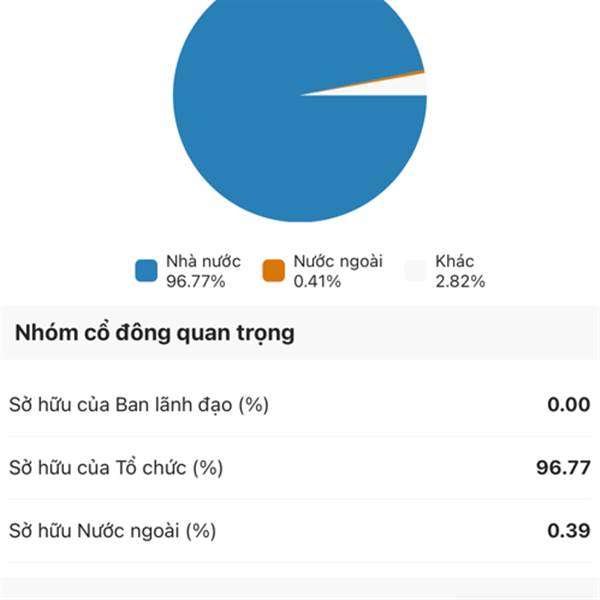Select the orange Nước ngoài legend swatch
The image size is (600, 600).
pyautogui.click(x=274, y=271)
